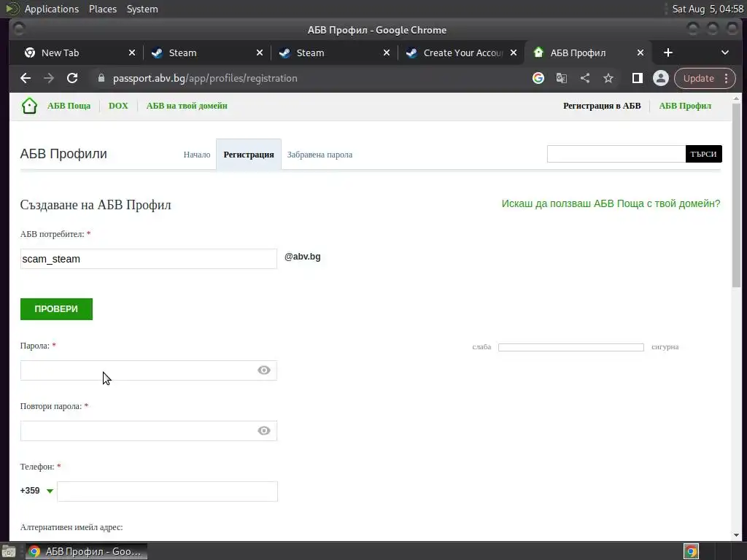Open the DOX link

tap(118, 106)
